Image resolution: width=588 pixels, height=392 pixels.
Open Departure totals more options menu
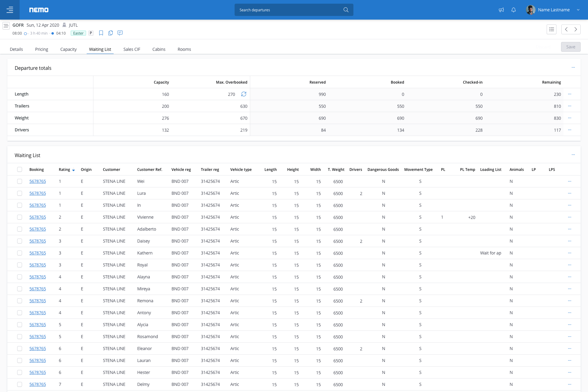click(x=573, y=68)
